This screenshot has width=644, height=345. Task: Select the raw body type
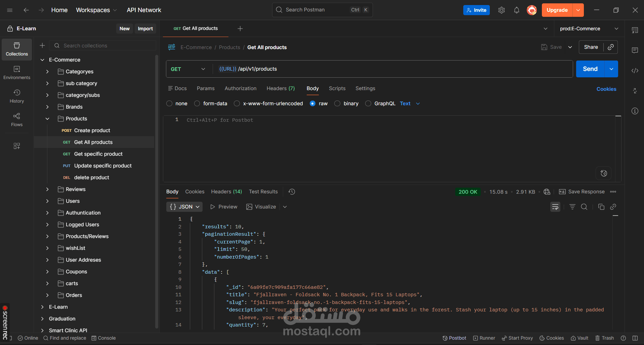tap(313, 104)
